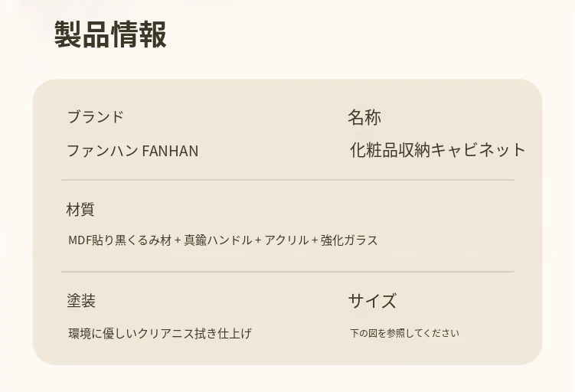
Task: Select the ブランド label
Action: [x=95, y=117]
